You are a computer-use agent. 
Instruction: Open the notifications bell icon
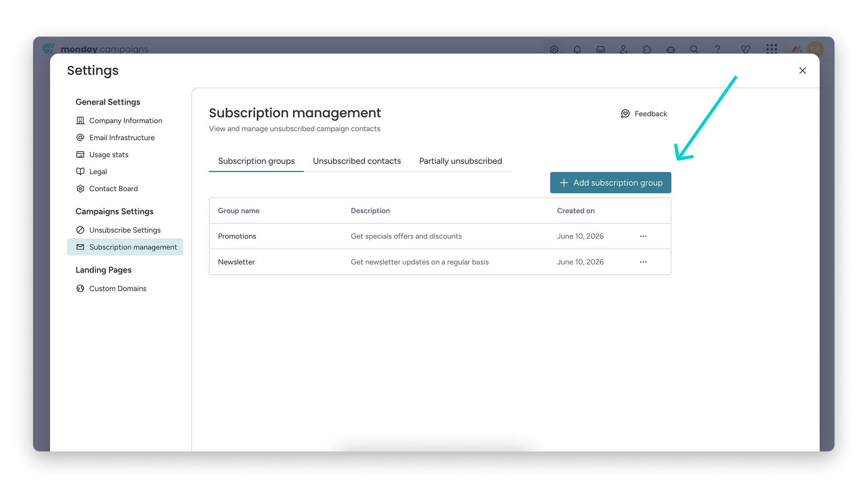[577, 49]
